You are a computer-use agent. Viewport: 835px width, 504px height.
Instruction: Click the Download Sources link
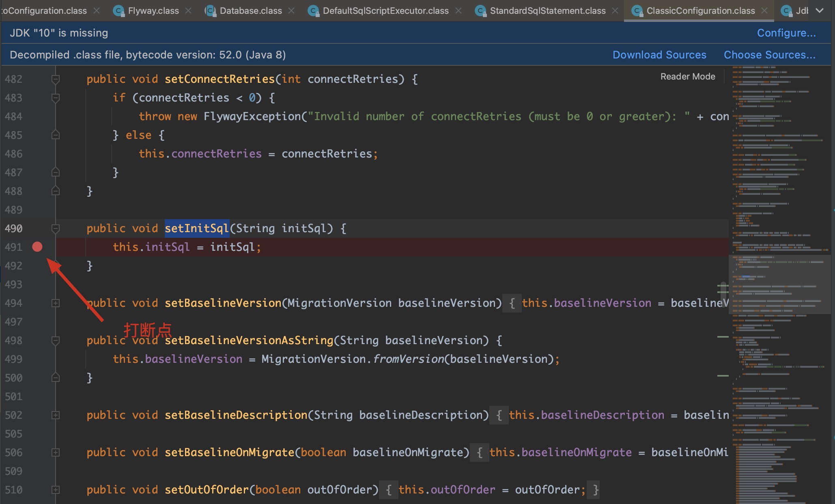pos(659,55)
